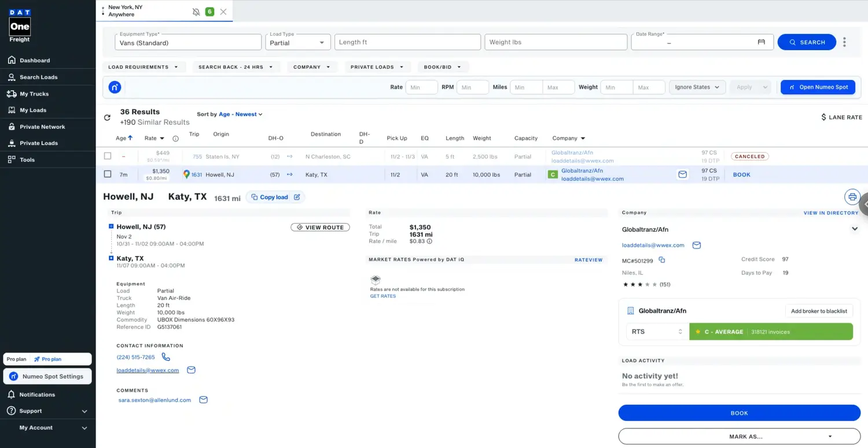Open the three-dot more options menu
Screen dimensions: 868x448
pyautogui.click(x=845, y=42)
